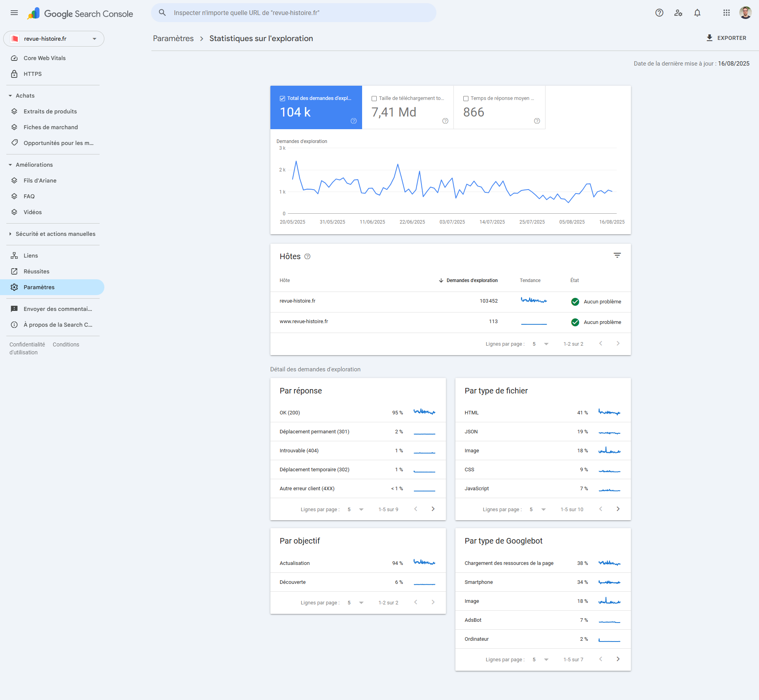This screenshot has height=700, width=759.
Task: Open Introuvable (404) response row
Action: point(358,451)
